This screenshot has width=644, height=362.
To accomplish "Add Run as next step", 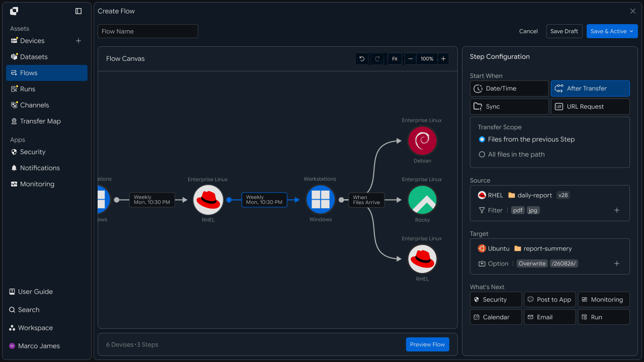I will point(604,317).
